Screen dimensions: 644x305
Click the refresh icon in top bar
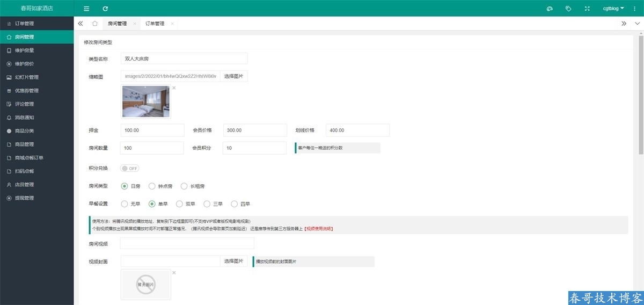click(105, 9)
